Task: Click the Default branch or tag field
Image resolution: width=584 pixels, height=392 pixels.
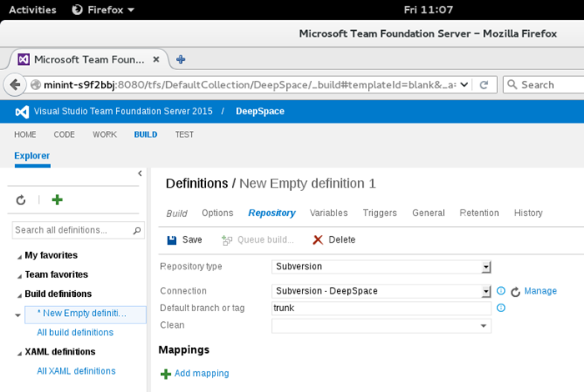Action: 381,308
